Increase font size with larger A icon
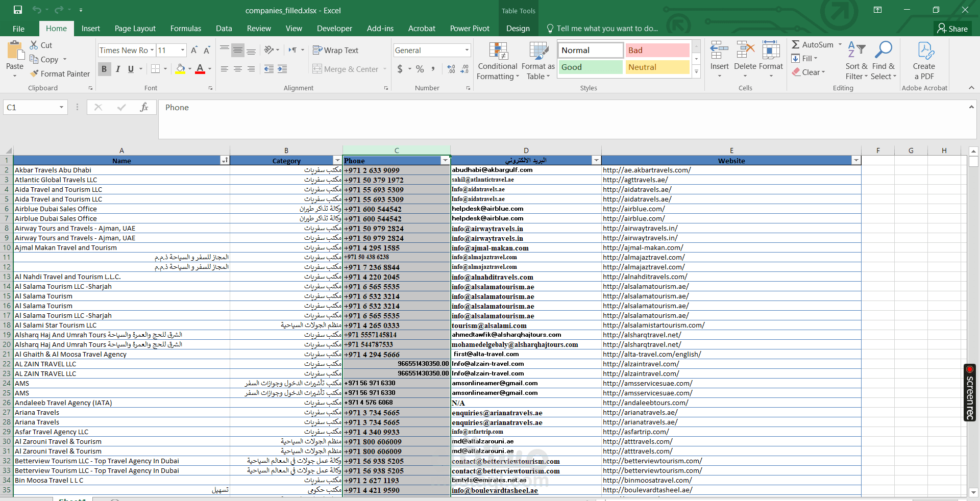Viewport: 980px width, 501px height. [194, 50]
